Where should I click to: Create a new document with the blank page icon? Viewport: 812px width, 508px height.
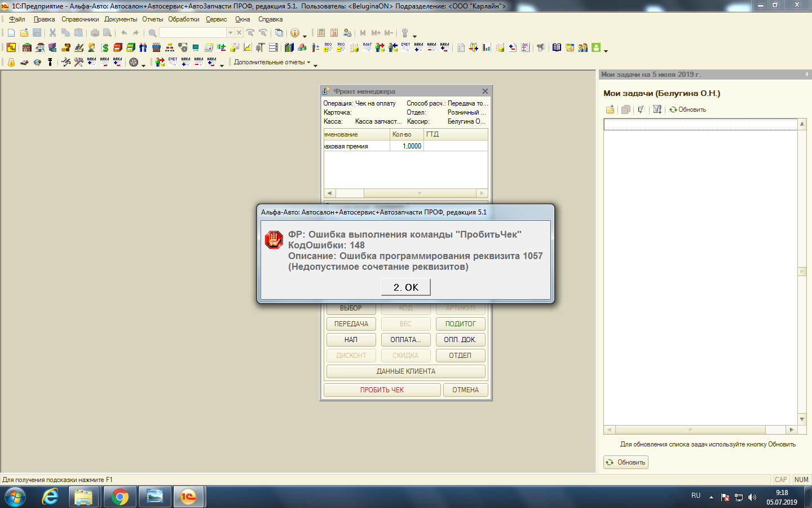(x=11, y=33)
